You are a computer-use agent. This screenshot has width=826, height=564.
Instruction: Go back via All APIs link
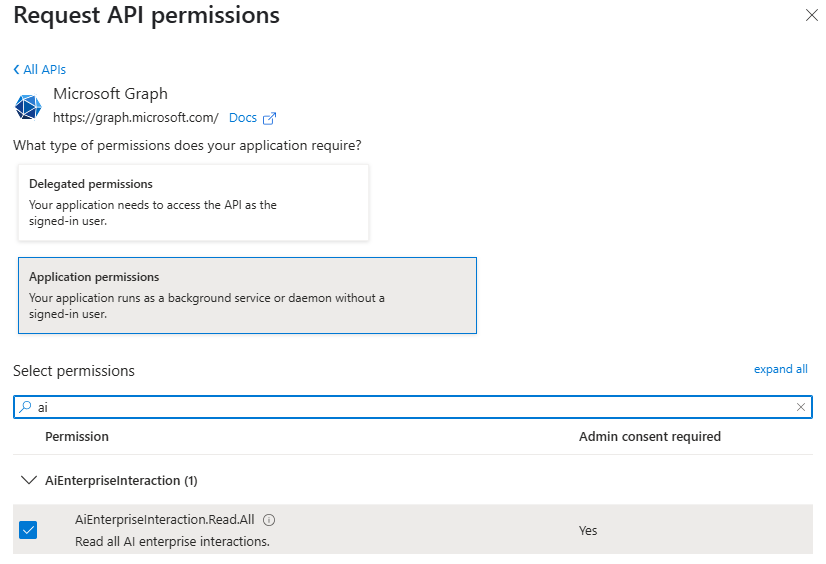40,69
